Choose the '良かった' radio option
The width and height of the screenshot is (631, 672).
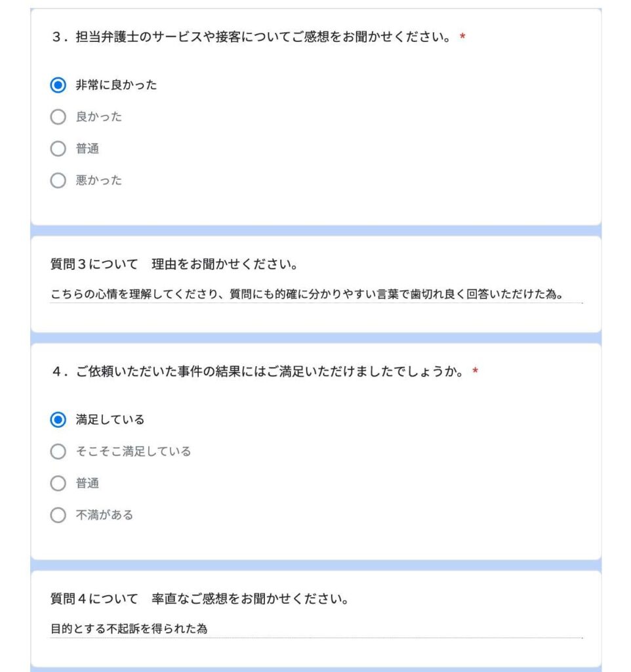(58, 117)
